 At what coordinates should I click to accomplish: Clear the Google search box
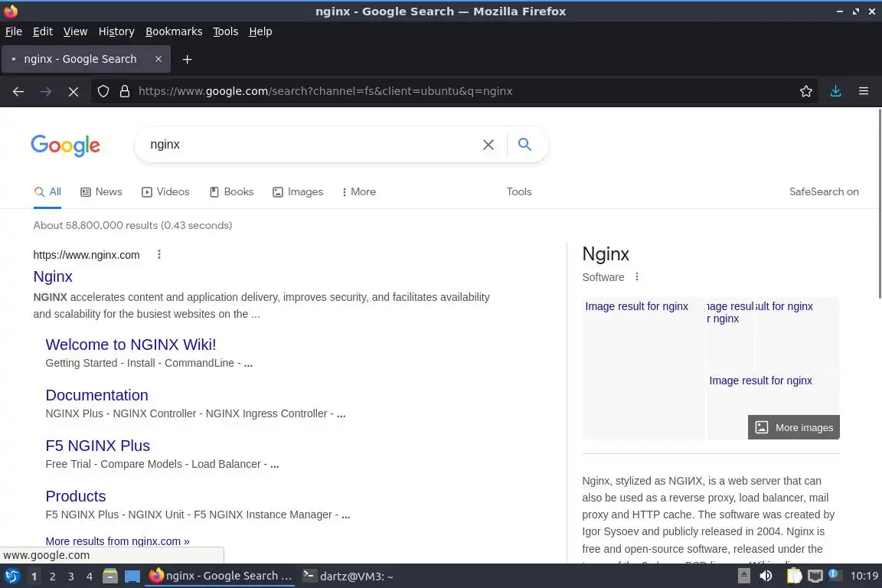point(488,145)
